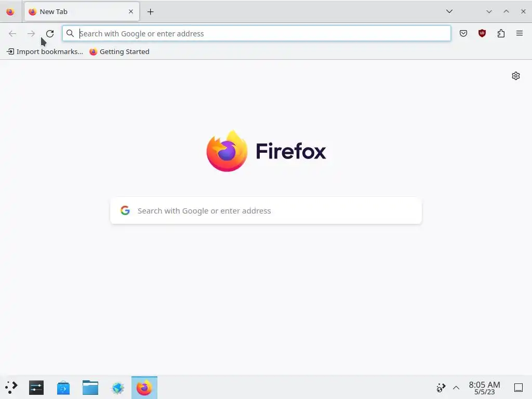Open the Extensions puzzle icon
Viewport: 532px width, 399px height.
[501, 33]
